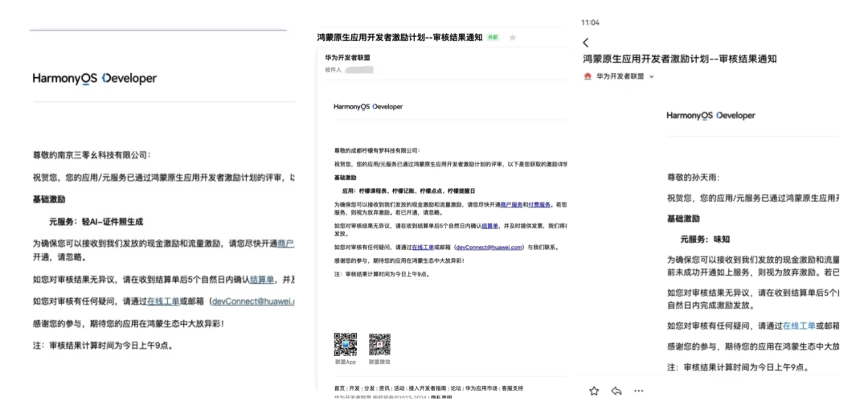Click the 首页 footer link
Screen dimensions: 868x418
coord(339,388)
